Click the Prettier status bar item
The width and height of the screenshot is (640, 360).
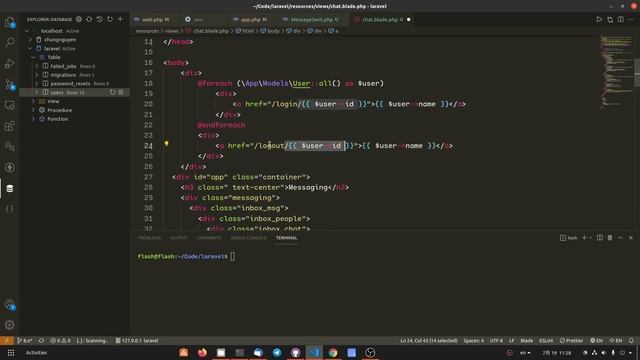(x=571, y=340)
